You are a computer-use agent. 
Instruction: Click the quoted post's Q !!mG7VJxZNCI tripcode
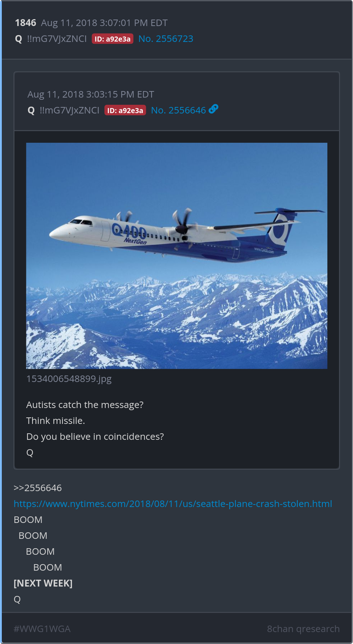[x=64, y=110]
